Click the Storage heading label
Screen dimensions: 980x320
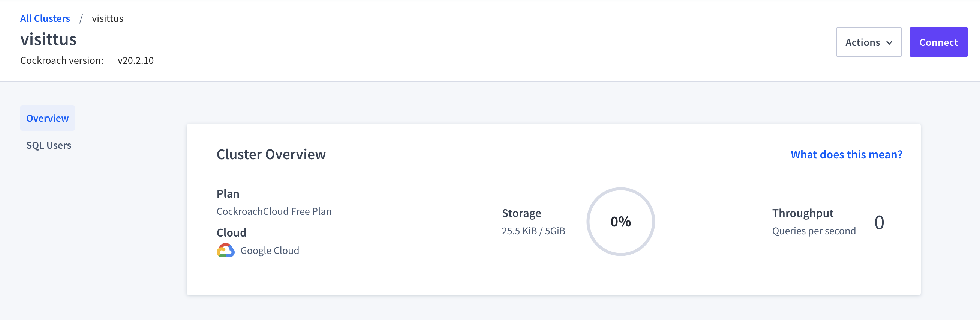[521, 213]
